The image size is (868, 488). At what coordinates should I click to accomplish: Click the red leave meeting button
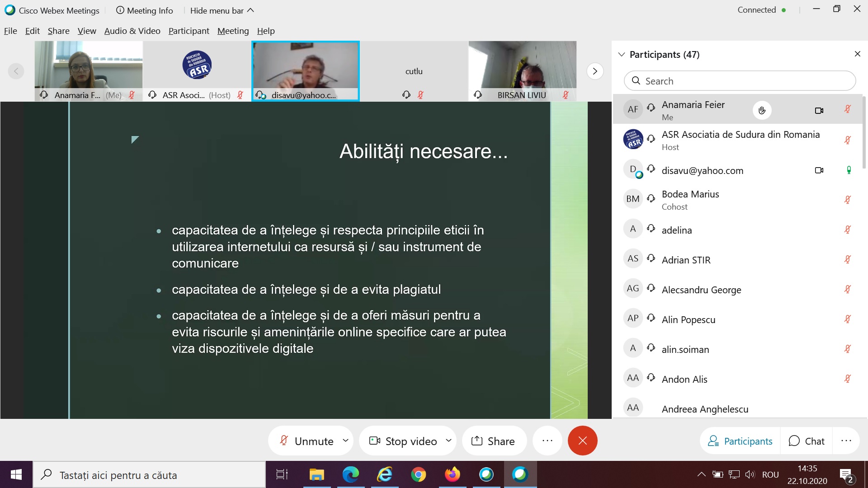pyautogui.click(x=582, y=441)
